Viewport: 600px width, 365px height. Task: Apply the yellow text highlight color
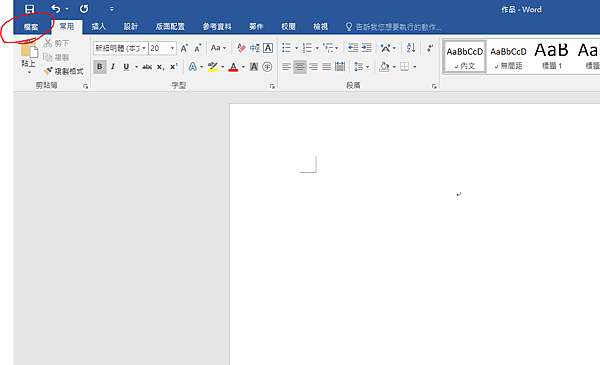213,67
